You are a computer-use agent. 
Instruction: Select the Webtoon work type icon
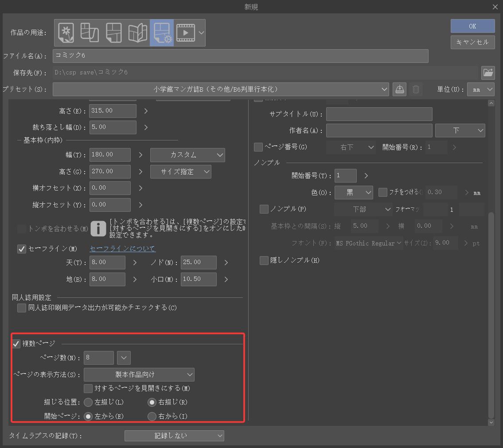pyautogui.click(x=90, y=33)
